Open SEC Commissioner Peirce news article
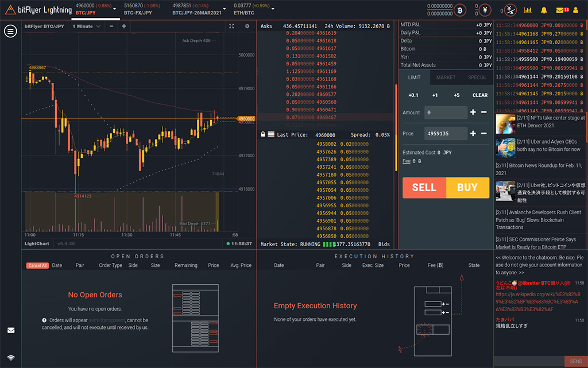 (536, 243)
